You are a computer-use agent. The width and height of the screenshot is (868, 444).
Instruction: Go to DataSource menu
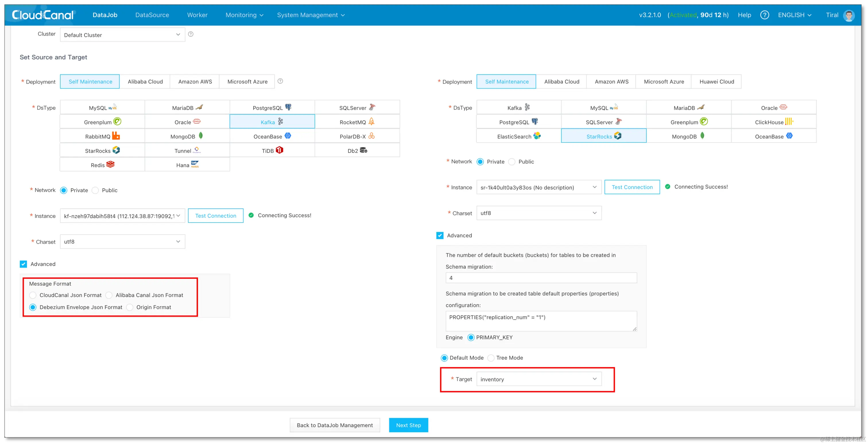(x=152, y=15)
